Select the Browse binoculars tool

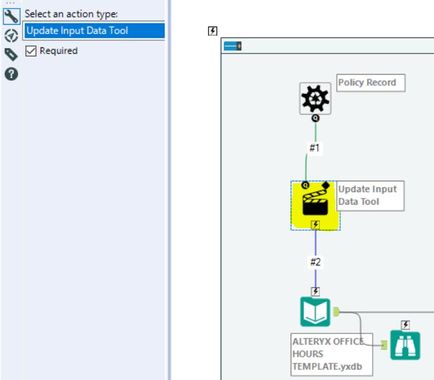coord(405,345)
